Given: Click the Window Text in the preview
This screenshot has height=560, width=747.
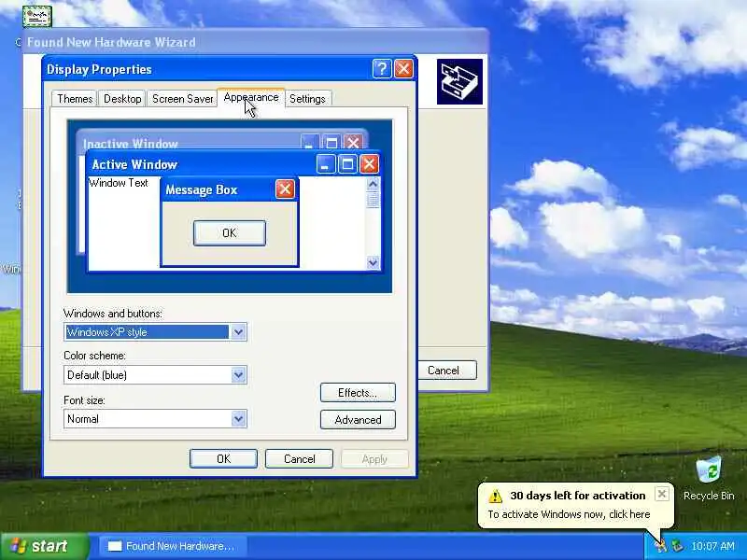Looking at the screenshot, I should (119, 183).
